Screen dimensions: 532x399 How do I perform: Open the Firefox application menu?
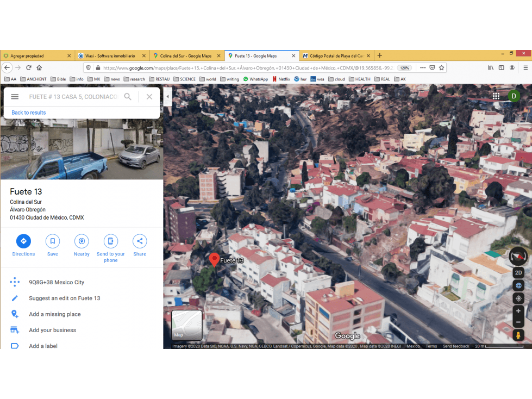coord(525,67)
